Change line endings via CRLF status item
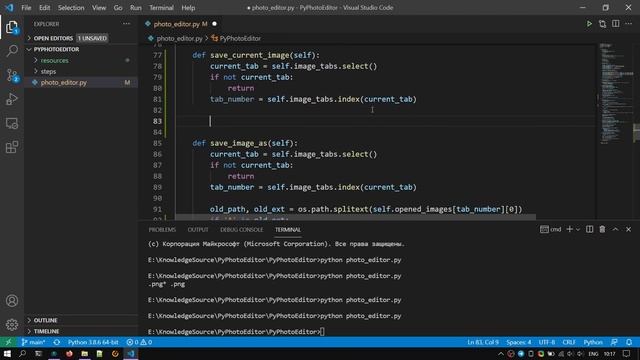 pyautogui.click(x=569, y=342)
